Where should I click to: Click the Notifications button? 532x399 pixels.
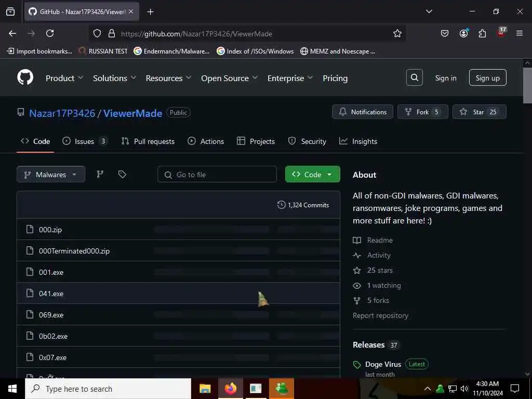click(x=362, y=112)
